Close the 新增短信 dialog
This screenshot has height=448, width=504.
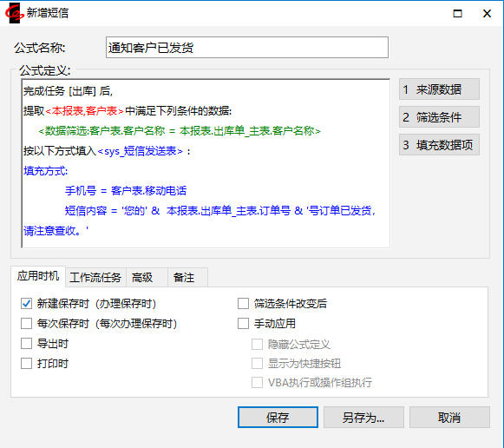tap(487, 14)
